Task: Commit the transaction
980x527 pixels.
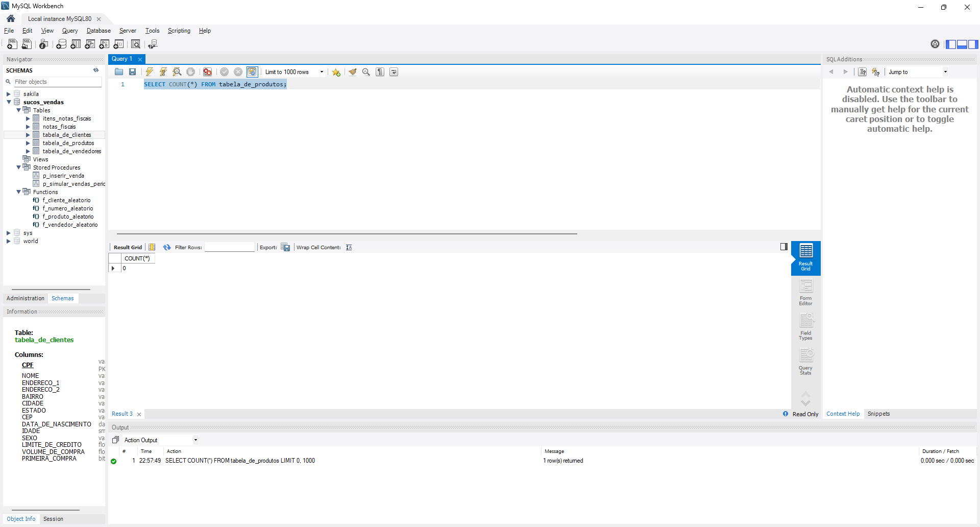Action: pos(224,72)
